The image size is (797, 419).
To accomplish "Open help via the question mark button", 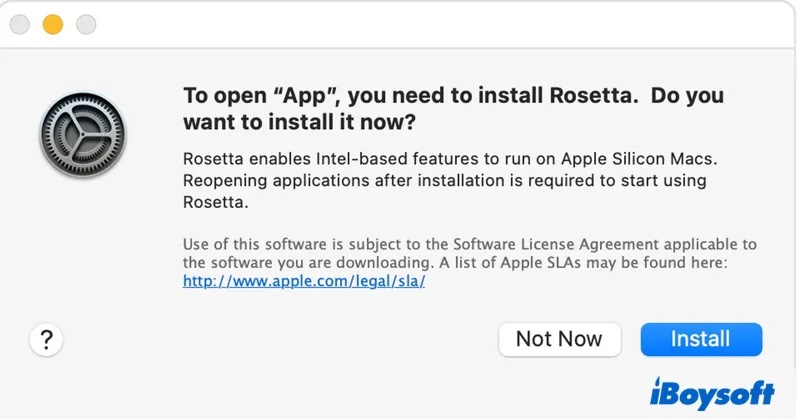I will click(x=46, y=340).
